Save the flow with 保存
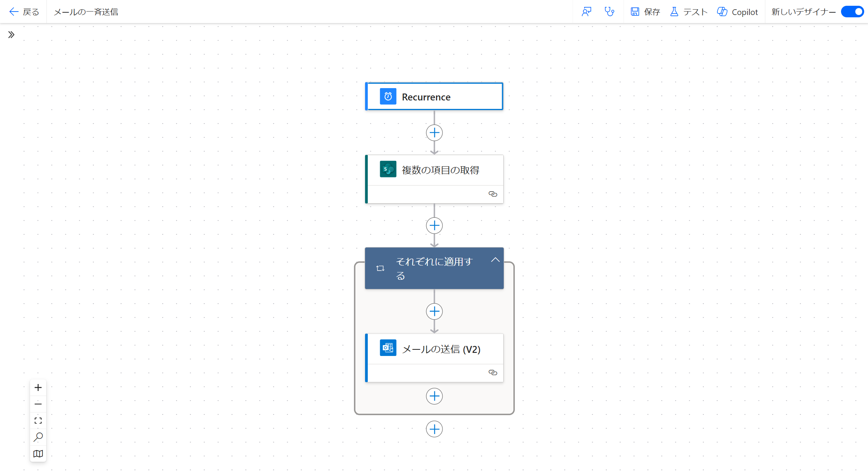Viewport: 868px width, 471px height. (x=645, y=12)
